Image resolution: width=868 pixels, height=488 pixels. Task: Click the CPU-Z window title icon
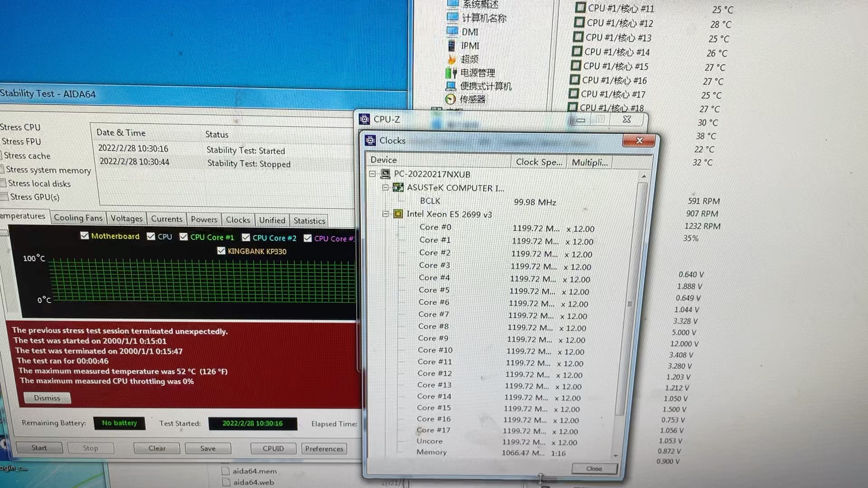pos(364,119)
